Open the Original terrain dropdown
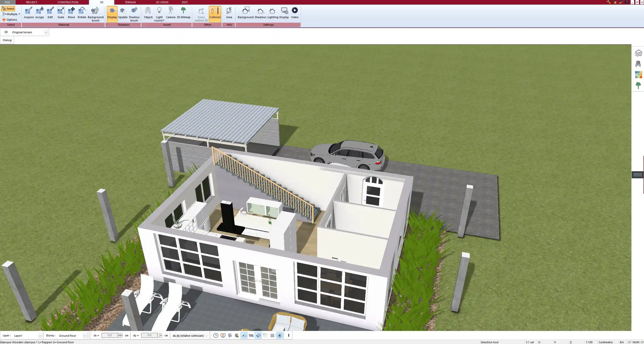Screen dimensions: 644x344 pyautogui.click(x=46, y=32)
